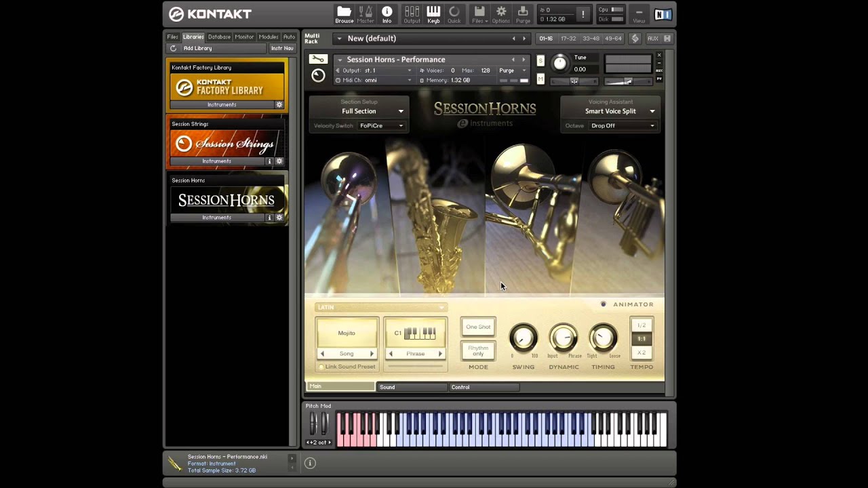Enable the Link Sound Preset option
868x488 pixels.
(x=321, y=367)
